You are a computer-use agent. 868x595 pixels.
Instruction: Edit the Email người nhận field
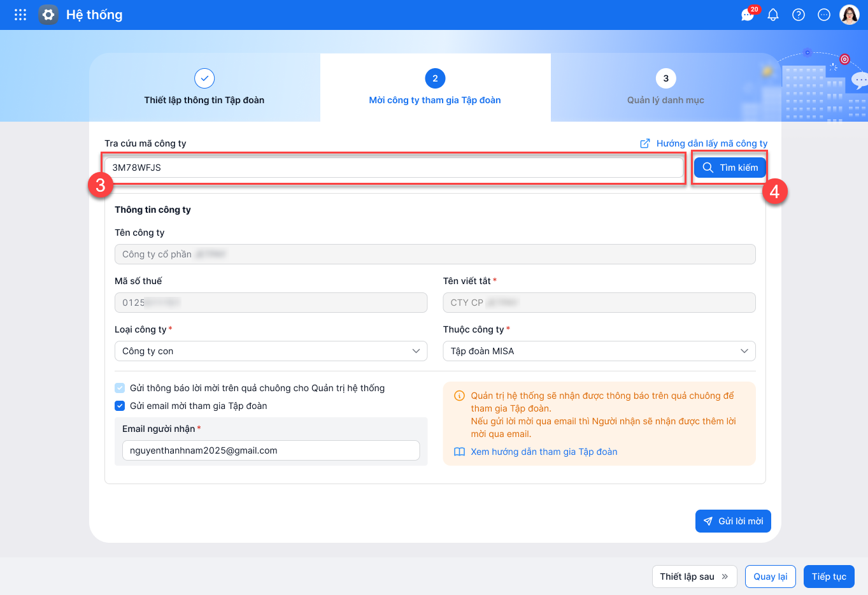tap(271, 450)
